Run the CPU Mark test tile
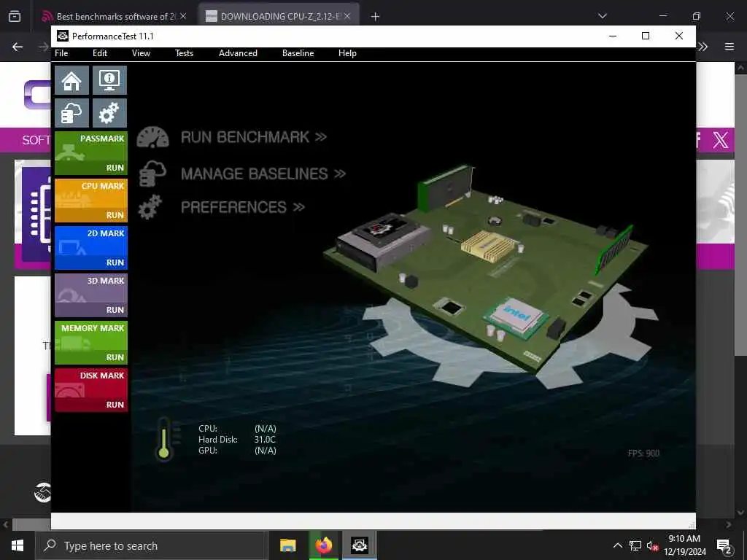The image size is (747, 560). [91, 201]
